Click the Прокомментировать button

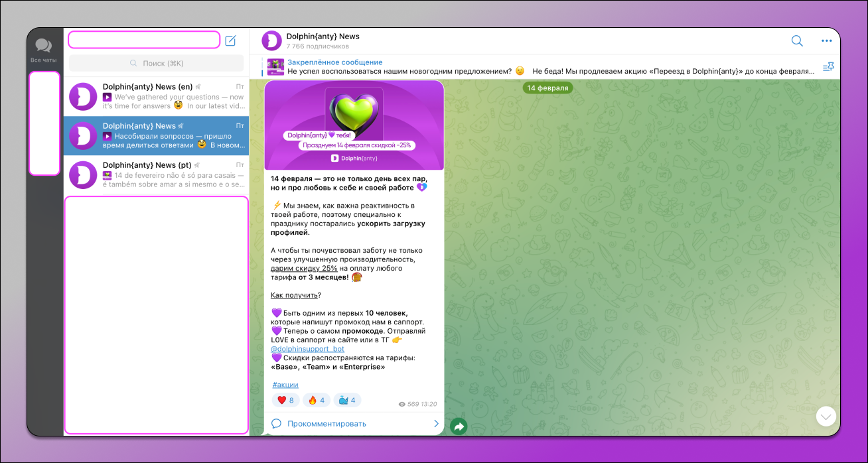click(328, 423)
